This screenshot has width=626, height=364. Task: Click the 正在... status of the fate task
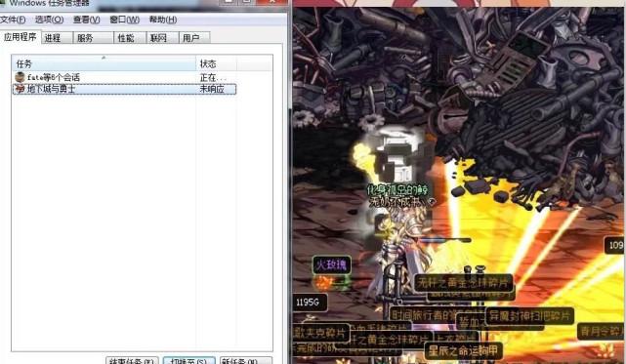(x=213, y=77)
